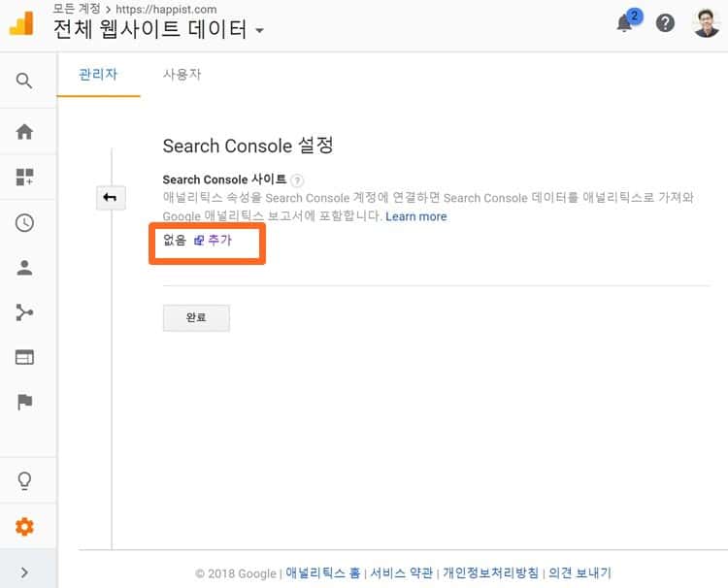Open Conversions flag icon
Viewport: 728px width, 588px height.
click(x=24, y=402)
